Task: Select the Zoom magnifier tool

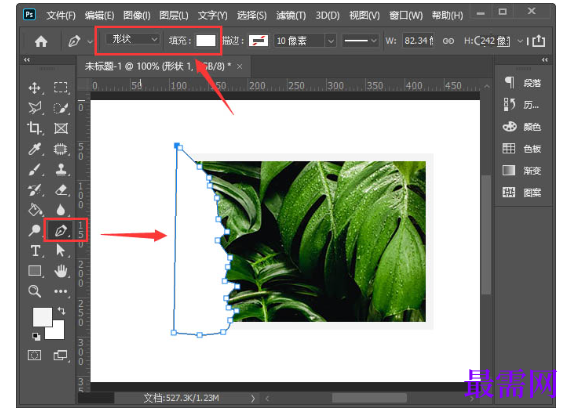Action: click(35, 291)
